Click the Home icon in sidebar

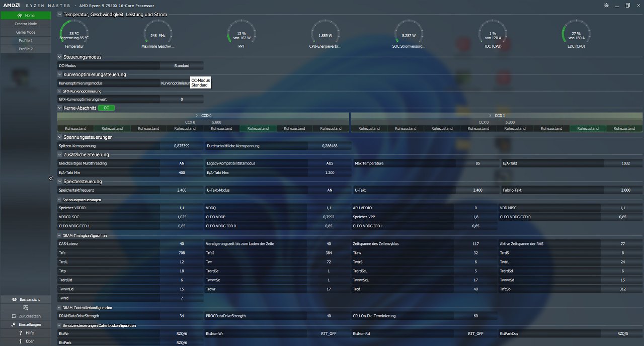[x=20, y=16]
